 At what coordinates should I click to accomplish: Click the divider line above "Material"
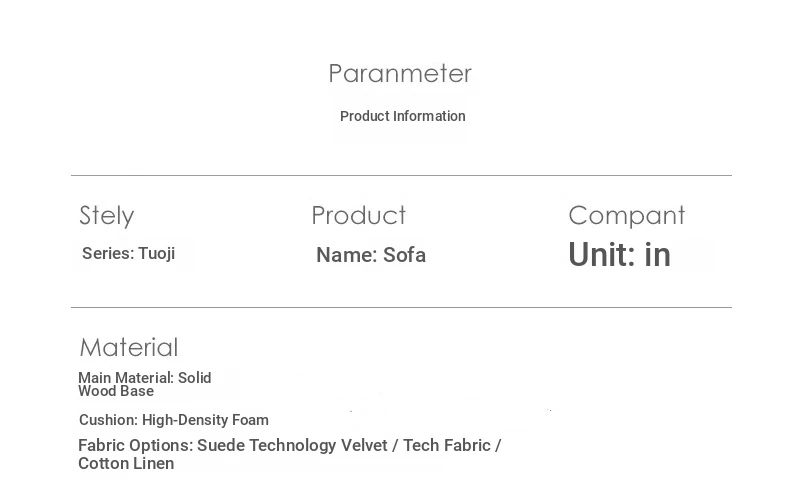(x=401, y=307)
